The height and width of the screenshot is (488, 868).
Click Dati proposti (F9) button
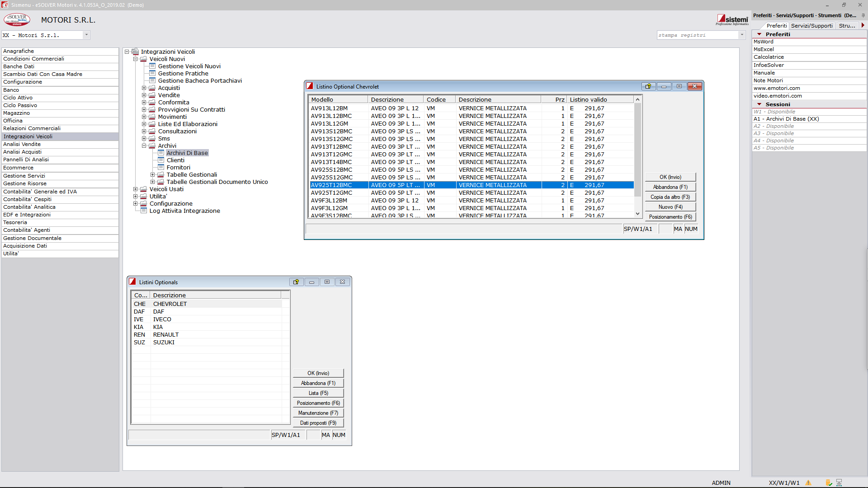tap(318, 423)
